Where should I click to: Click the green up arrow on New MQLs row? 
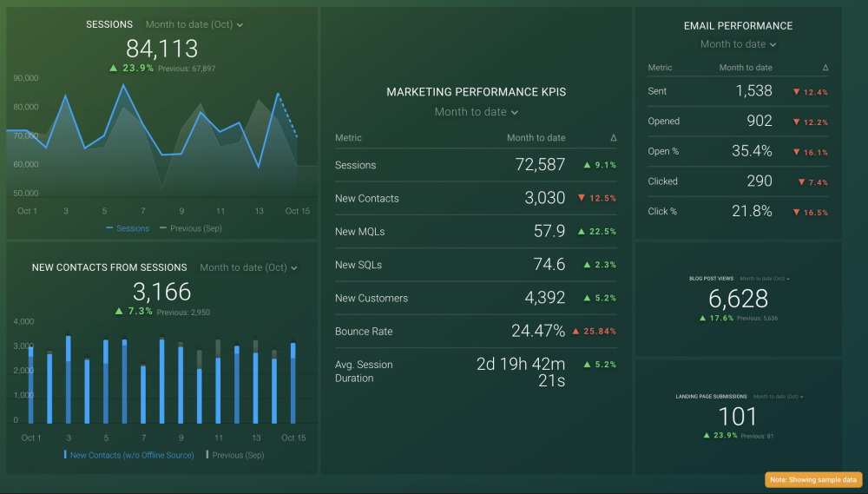pyautogui.click(x=587, y=232)
